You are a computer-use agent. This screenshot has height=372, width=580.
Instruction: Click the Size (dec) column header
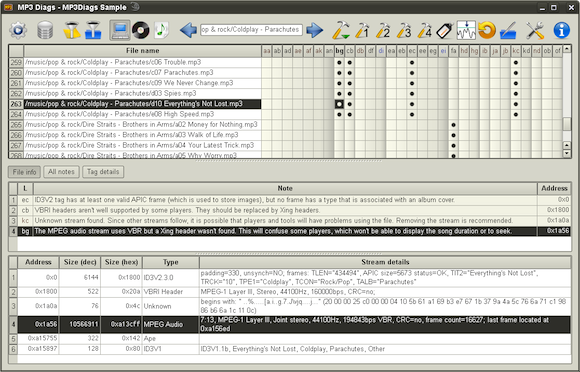pyautogui.click(x=80, y=262)
